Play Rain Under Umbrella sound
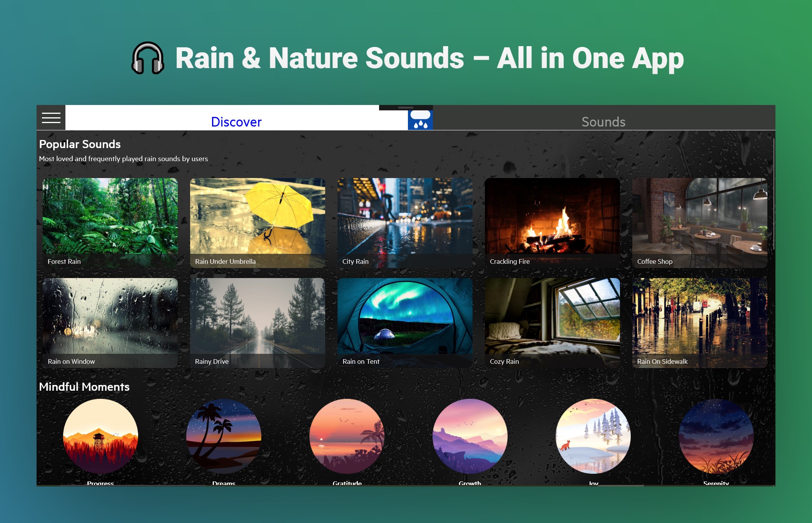 point(257,223)
